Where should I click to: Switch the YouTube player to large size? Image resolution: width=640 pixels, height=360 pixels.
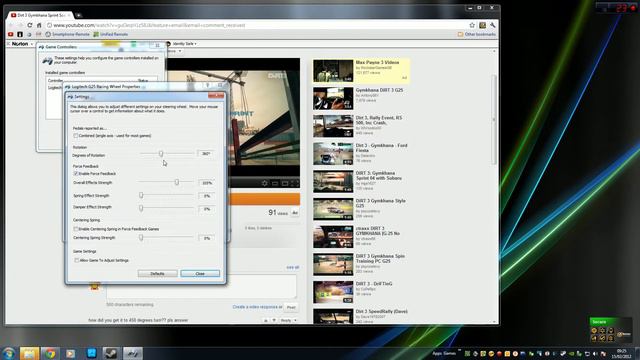285,183
